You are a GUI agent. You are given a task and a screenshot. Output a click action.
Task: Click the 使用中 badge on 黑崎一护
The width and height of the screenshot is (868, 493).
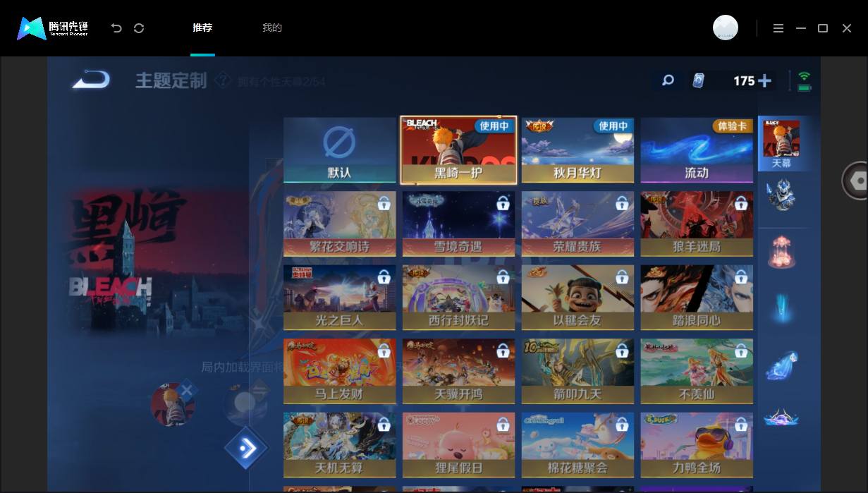[x=494, y=126]
